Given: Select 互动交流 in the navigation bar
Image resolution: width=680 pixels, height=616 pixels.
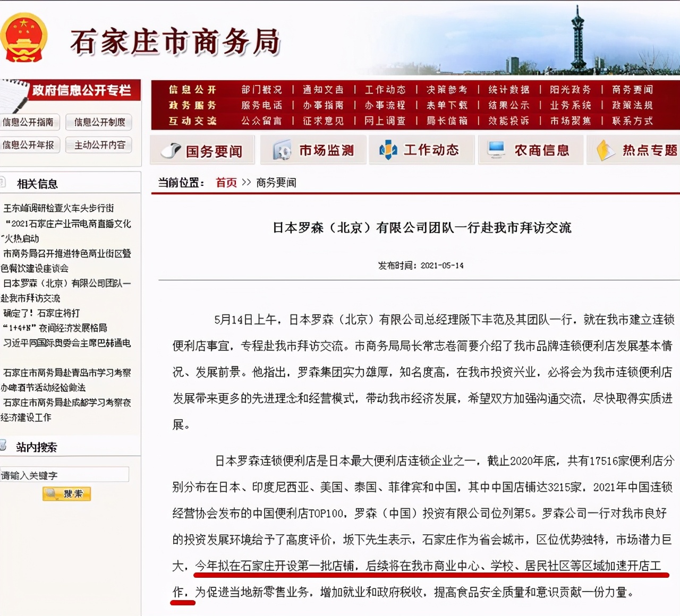Looking at the screenshot, I should pos(193,121).
